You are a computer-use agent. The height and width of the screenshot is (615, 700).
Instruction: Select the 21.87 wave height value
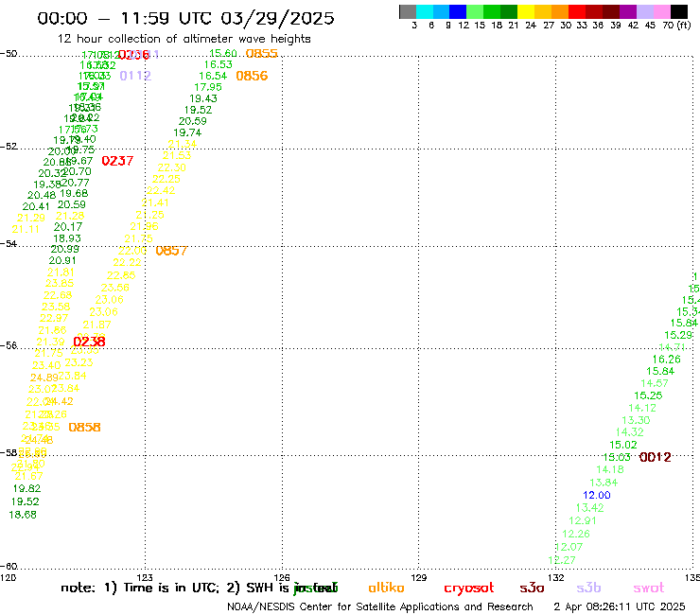coord(96,325)
